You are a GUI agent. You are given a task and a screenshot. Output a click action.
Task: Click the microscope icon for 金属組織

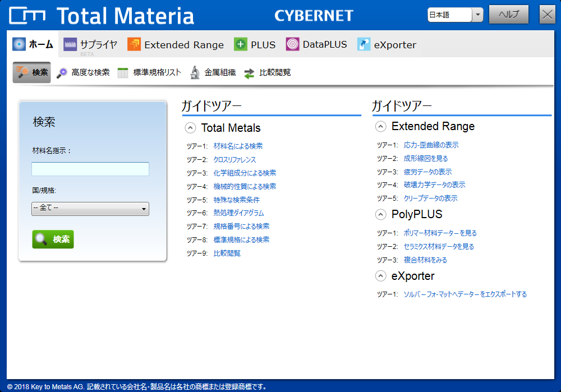(x=195, y=72)
